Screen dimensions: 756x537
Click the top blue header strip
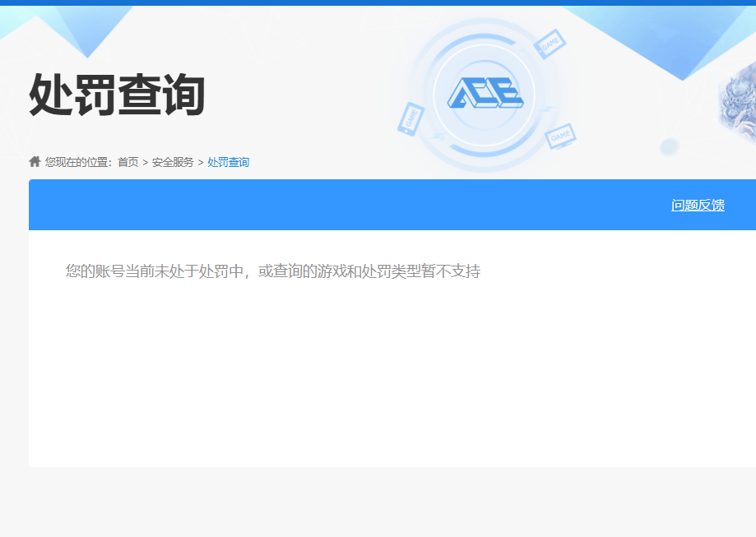378,5
